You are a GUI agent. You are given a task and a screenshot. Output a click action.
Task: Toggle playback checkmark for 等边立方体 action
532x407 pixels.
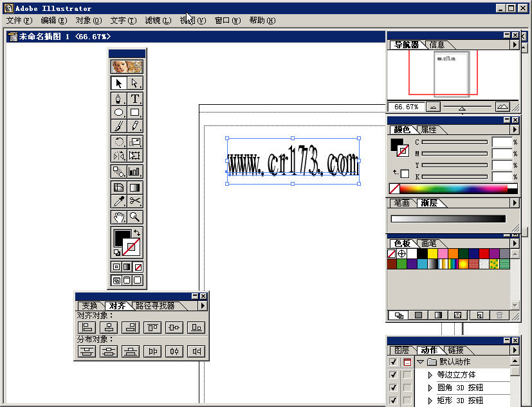point(393,374)
